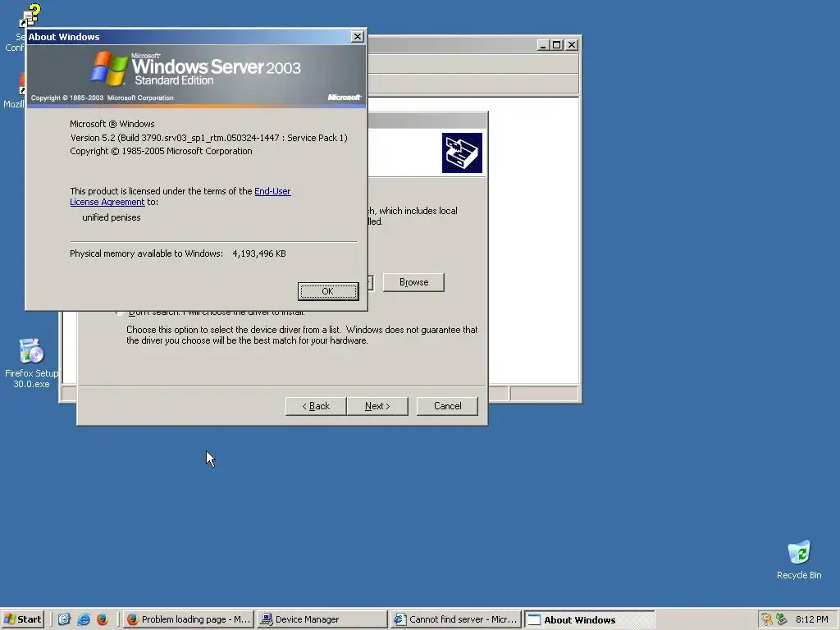The width and height of the screenshot is (840, 630).
Task: Click Next in the hardware wizard
Action: pyautogui.click(x=377, y=406)
